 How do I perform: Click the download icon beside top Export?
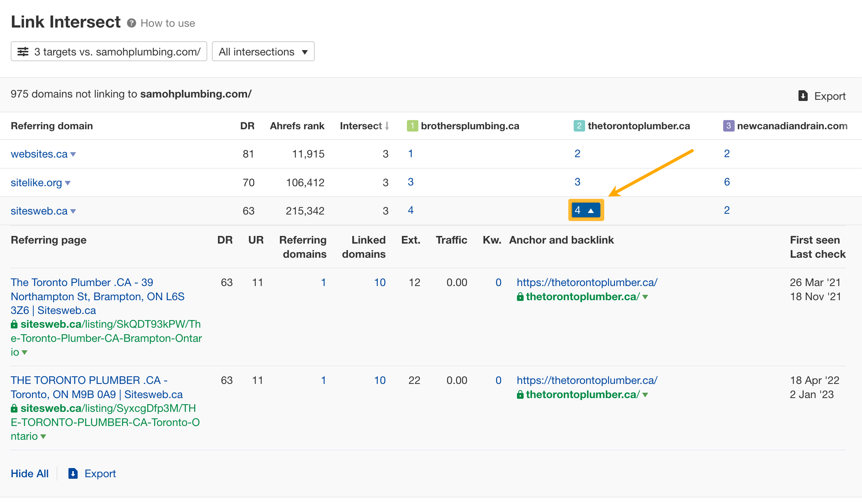[x=803, y=96]
